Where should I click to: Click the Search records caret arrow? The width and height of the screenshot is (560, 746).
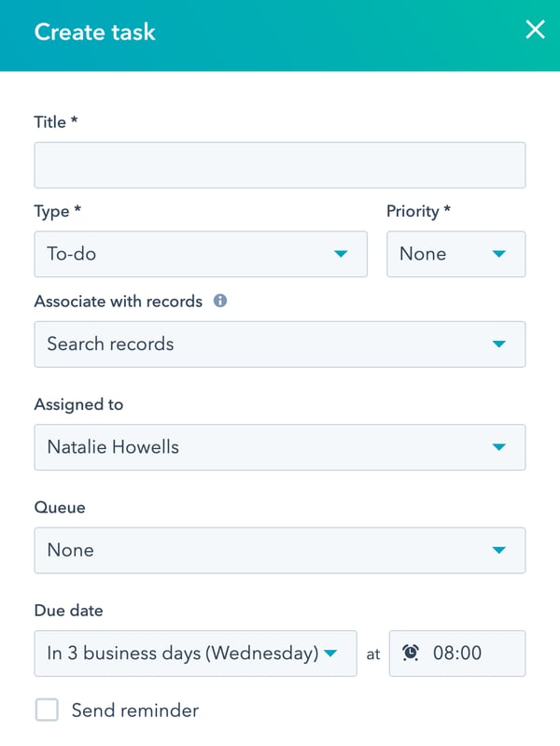[498, 345]
